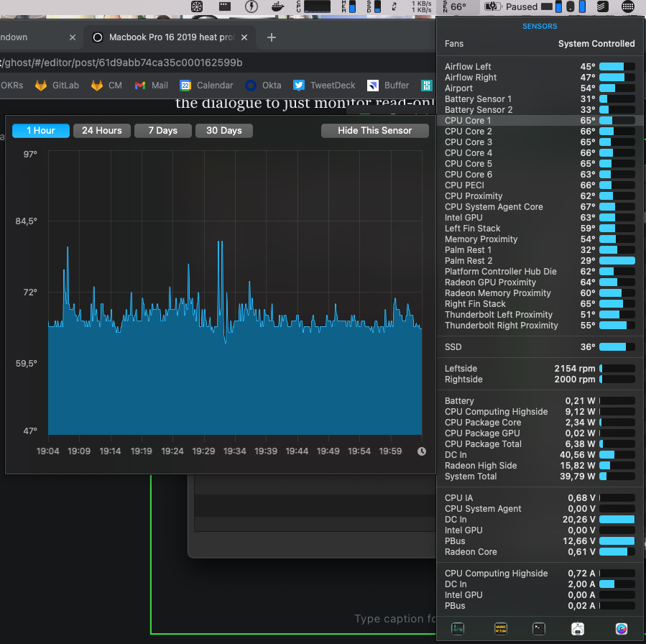Open a new browser tab
646x644 pixels.
(271, 37)
